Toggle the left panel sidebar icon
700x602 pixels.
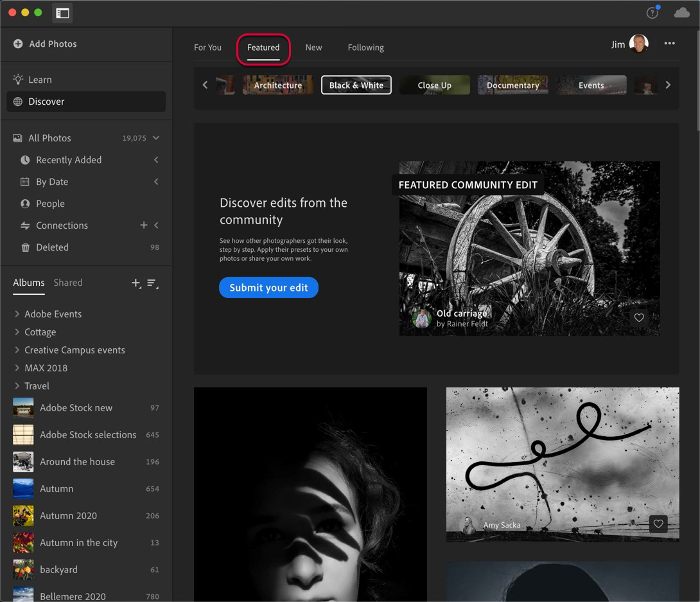(62, 13)
